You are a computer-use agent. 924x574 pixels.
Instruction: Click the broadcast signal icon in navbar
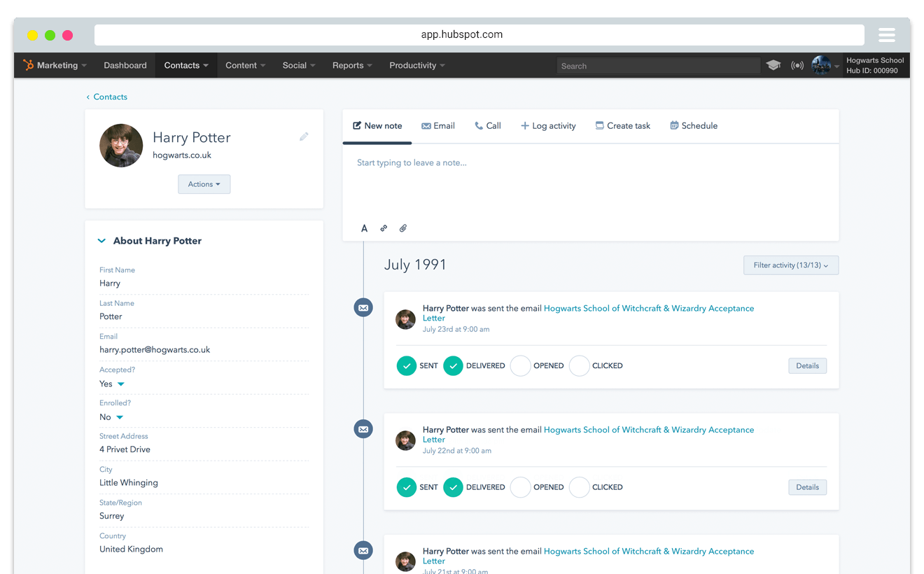(x=797, y=65)
